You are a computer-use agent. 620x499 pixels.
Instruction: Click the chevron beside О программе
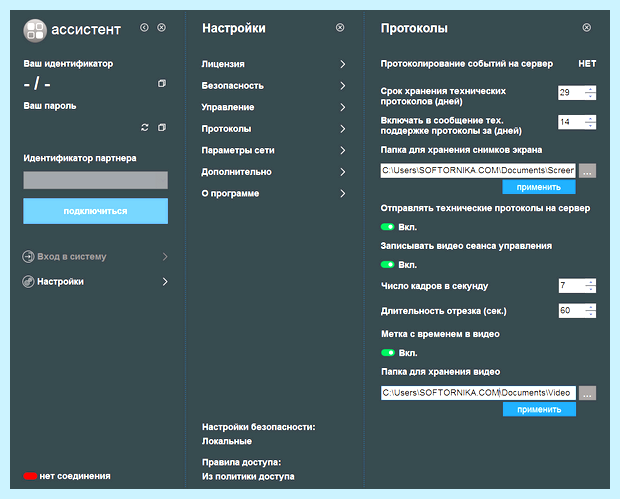pos(342,193)
